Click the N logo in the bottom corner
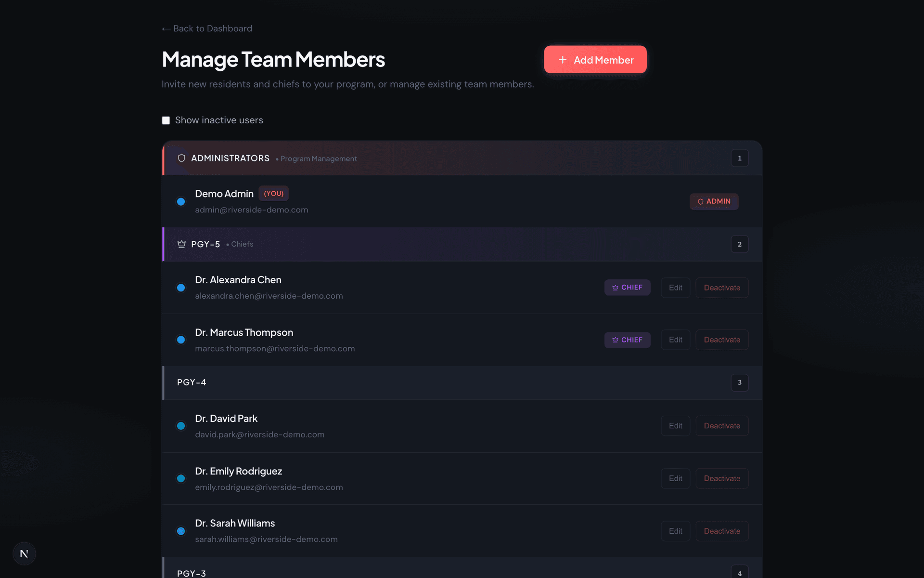The image size is (924, 578). click(x=24, y=553)
